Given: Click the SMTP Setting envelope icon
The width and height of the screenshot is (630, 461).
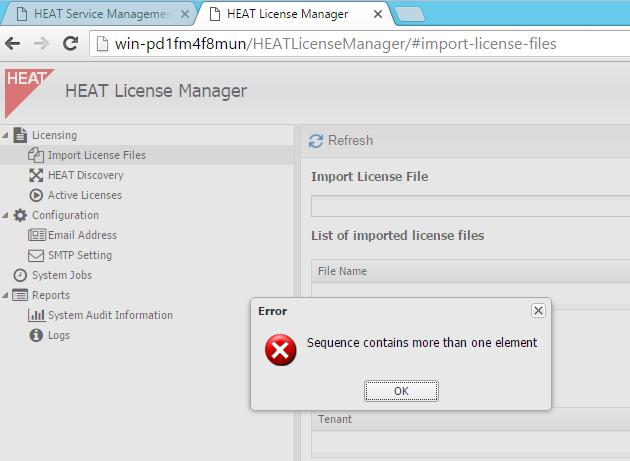Looking at the screenshot, I should pyautogui.click(x=37, y=255).
